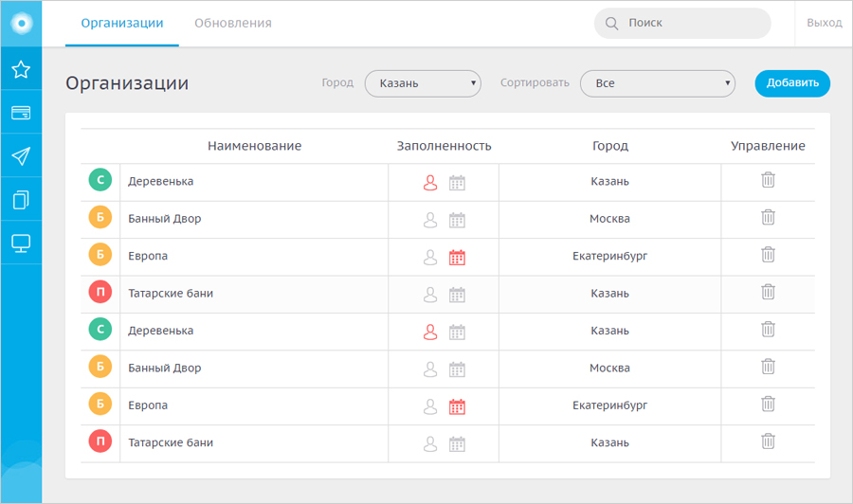853x504 pixels.
Task: Delete the first Деревенька row with trash icon
Action: tap(768, 180)
